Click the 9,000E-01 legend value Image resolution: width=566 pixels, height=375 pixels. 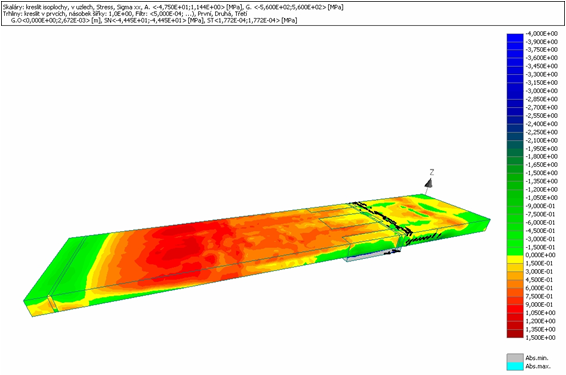point(541,305)
